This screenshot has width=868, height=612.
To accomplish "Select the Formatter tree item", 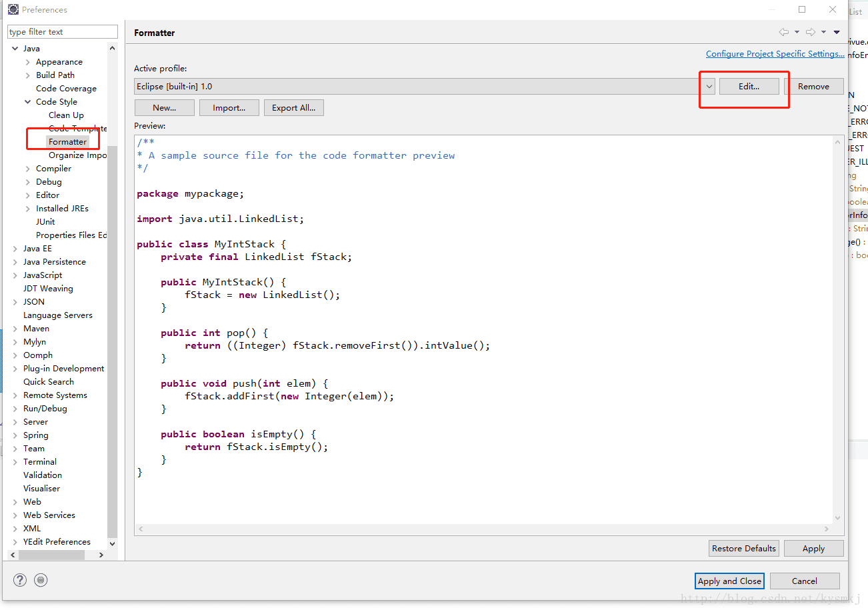I will pos(67,142).
